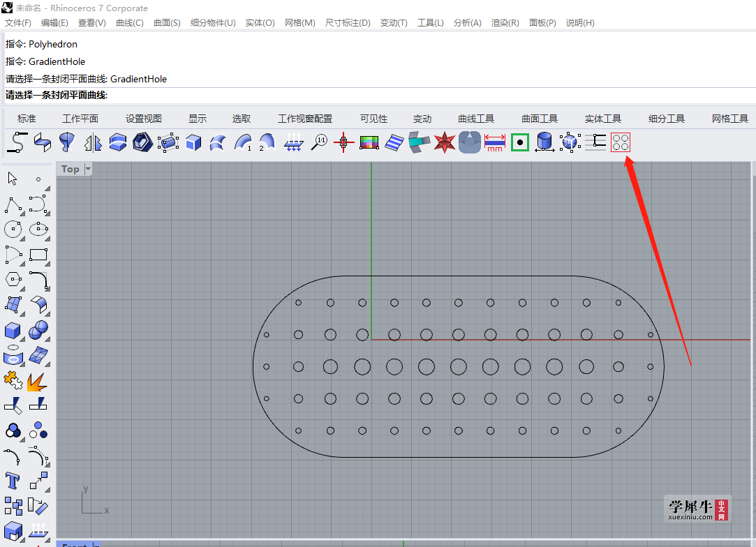Viewport: 756px width, 547px height.
Task: Select the arrow pointer tool in sidebar
Action: point(13,179)
